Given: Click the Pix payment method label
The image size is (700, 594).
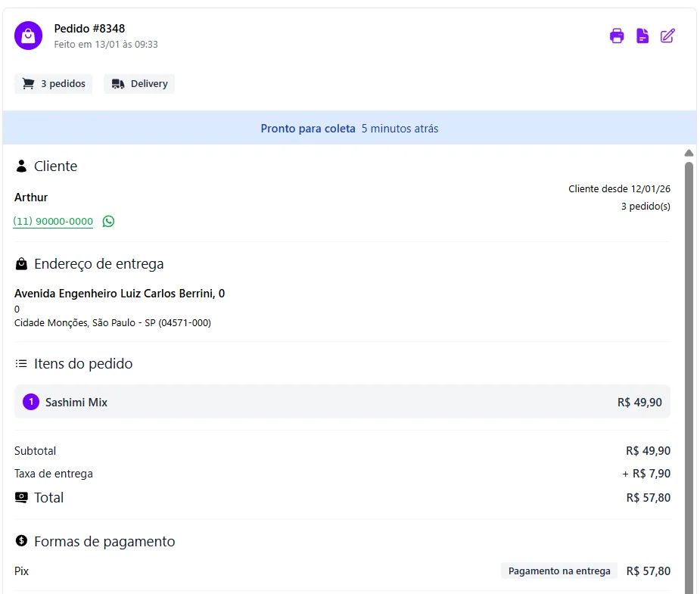Looking at the screenshot, I should (21, 571).
